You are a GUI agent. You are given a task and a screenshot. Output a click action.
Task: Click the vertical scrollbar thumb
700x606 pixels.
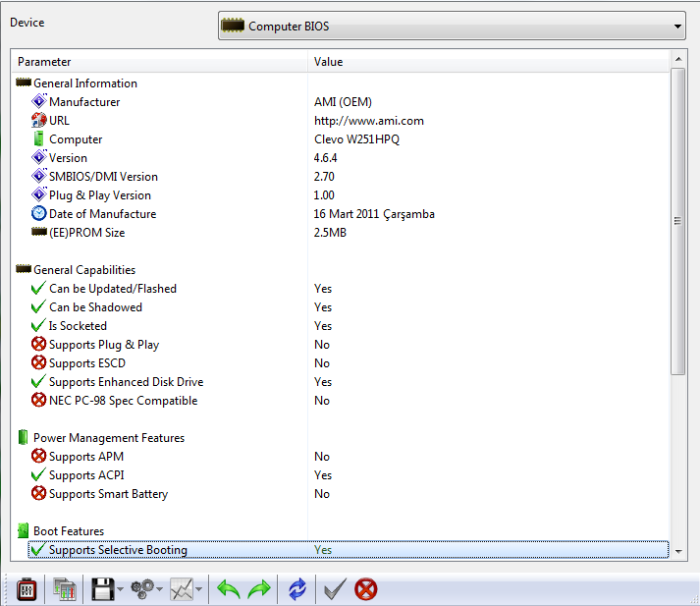[x=678, y=221]
